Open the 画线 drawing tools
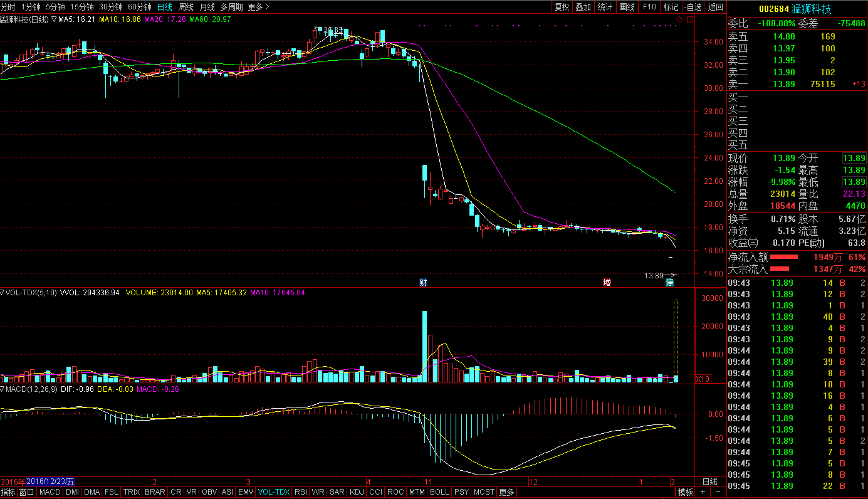The width and height of the screenshot is (868, 499). [x=627, y=7]
